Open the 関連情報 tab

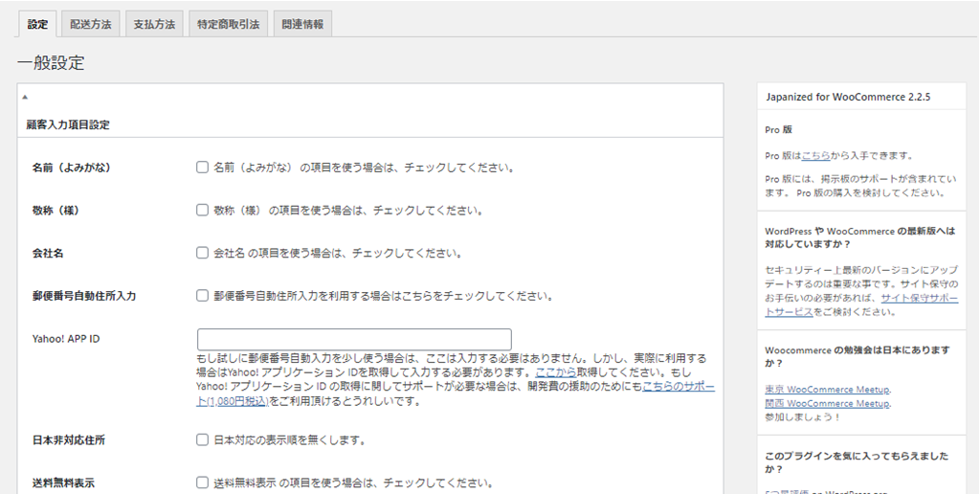click(x=302, y=25)
